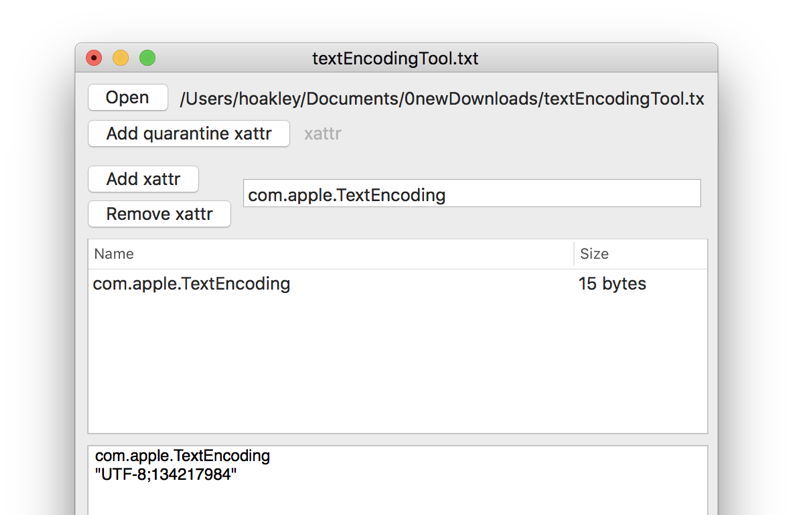The width and height of the screenshot is (793, 515).
Task: Click the textEncodingTool.txt window title
Action: pos(395,58)
